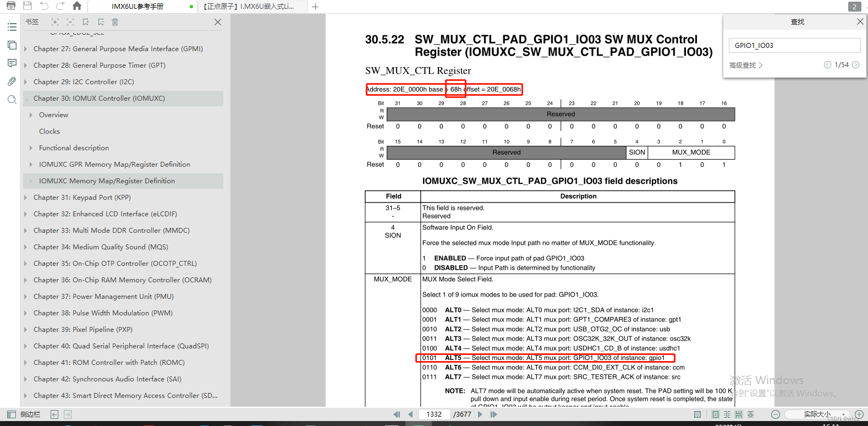Image resolution: width=868 pixels, height=426 pixels.
Task: Open new tab with plus button
Action: click(315, 7)
